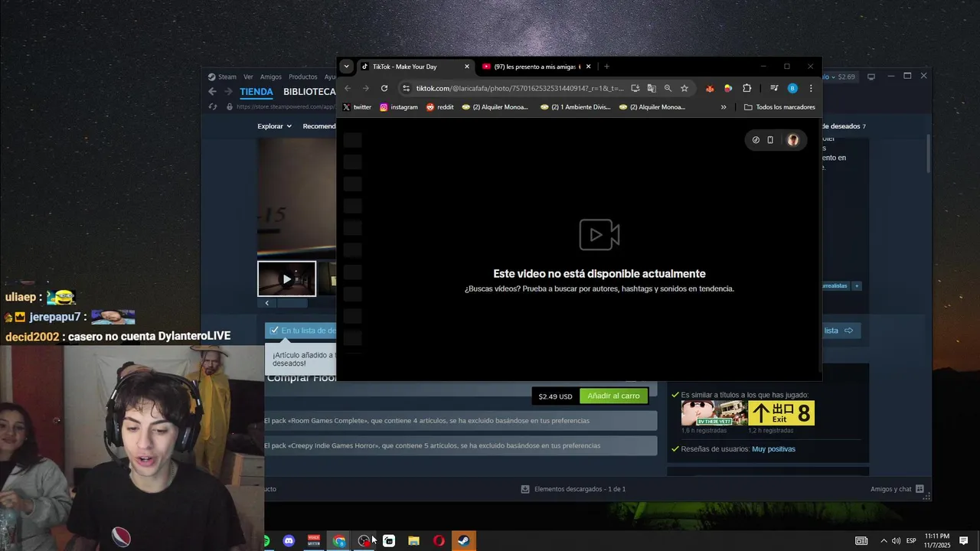Open Discord from the taskbar
Viewport: 980px width, 551px height.
(x=289, y=541)
